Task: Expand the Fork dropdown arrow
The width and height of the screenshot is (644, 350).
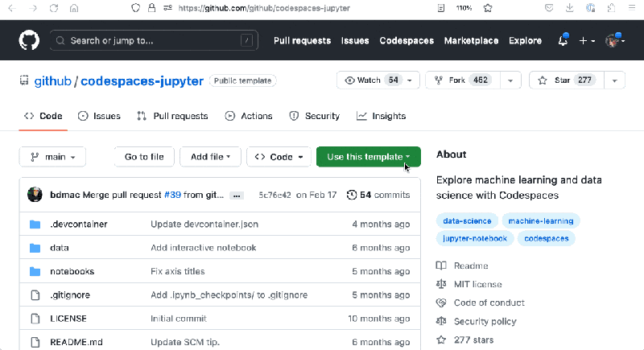Action: pyautogui.click(x=510, y=80)
